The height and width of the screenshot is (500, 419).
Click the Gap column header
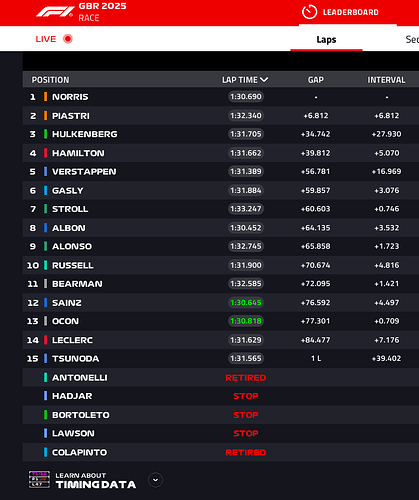click(316, 80)
